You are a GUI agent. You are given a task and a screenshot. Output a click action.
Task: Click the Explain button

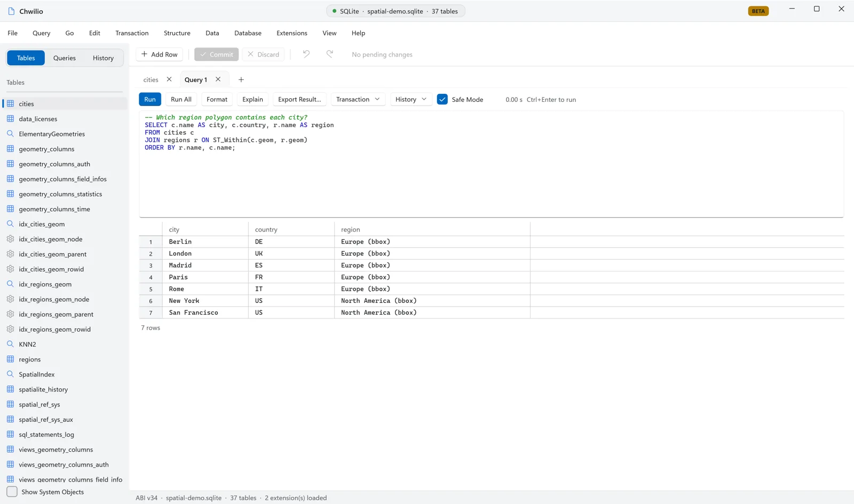coord(252,99)
